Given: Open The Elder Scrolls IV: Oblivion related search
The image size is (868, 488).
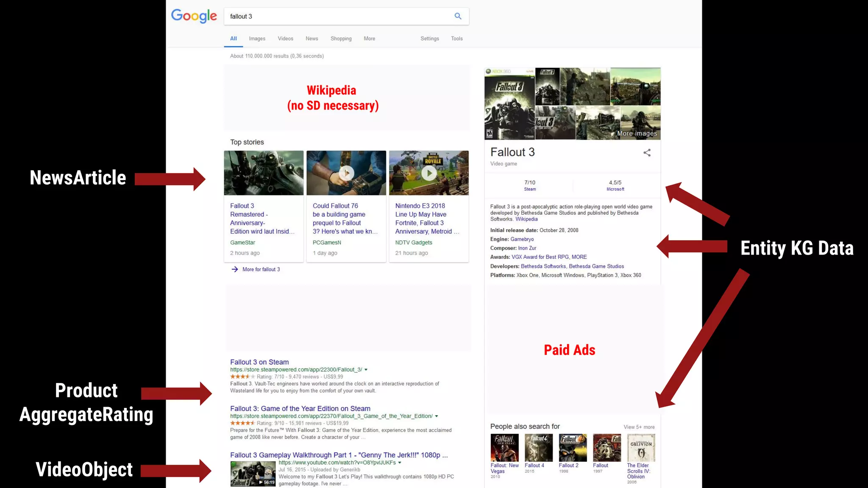Looking at the screenshot, I should 641,459.
